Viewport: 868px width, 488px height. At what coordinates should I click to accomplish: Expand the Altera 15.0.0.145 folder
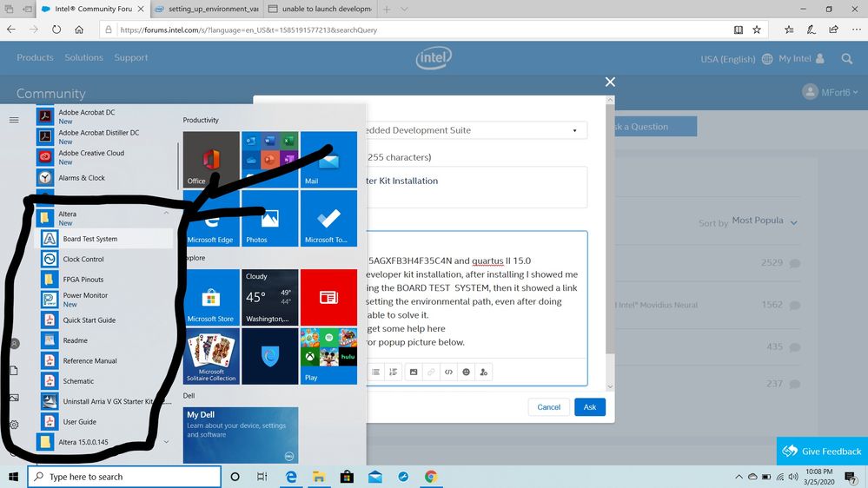166,441
